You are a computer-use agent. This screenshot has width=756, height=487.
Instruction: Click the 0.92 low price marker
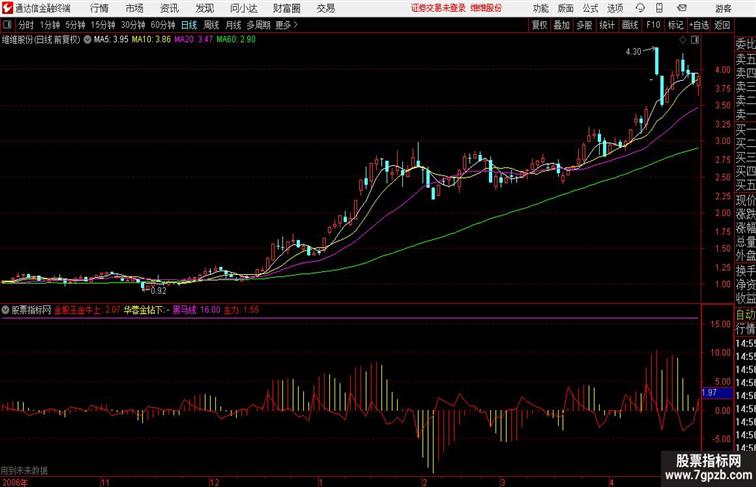(158, 290)
